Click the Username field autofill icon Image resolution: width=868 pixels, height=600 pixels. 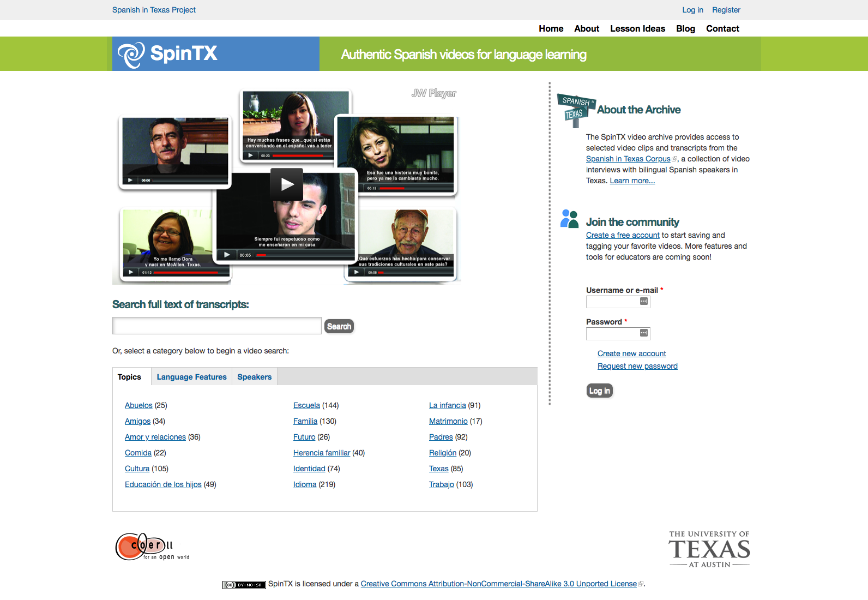644,302
